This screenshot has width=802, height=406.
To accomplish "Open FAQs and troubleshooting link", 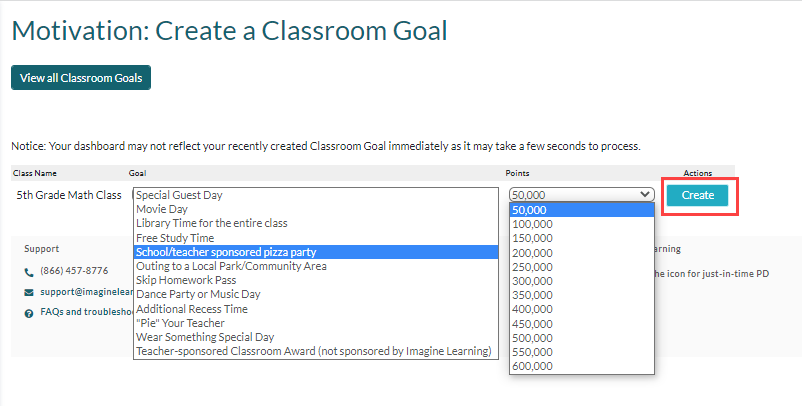I will tap(87, 312).
